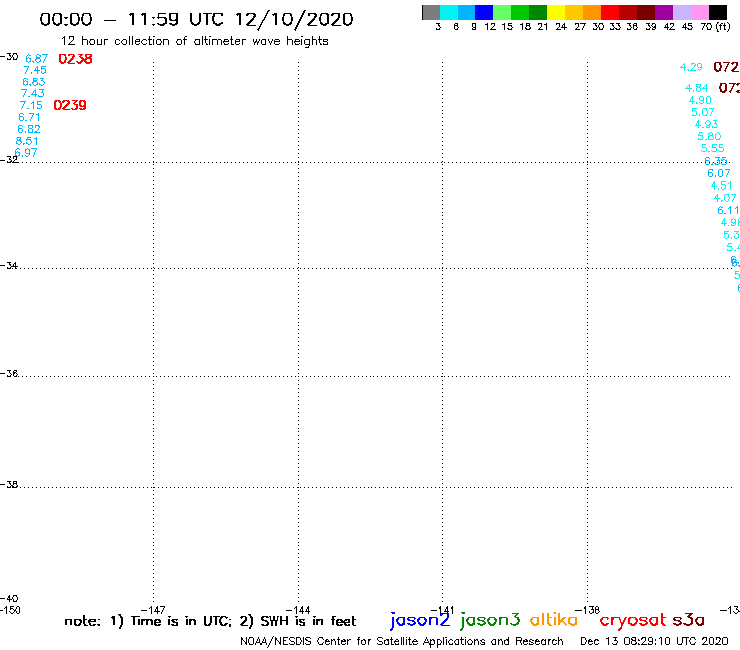Click wave height value 6.35
740x650 pixels.
click(x=716, y=161)
